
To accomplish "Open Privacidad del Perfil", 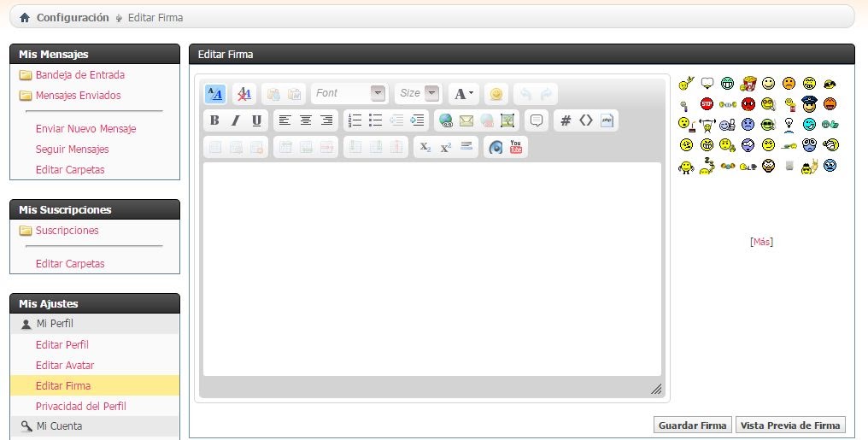I will pyautogui.click(x=81, y=406).
